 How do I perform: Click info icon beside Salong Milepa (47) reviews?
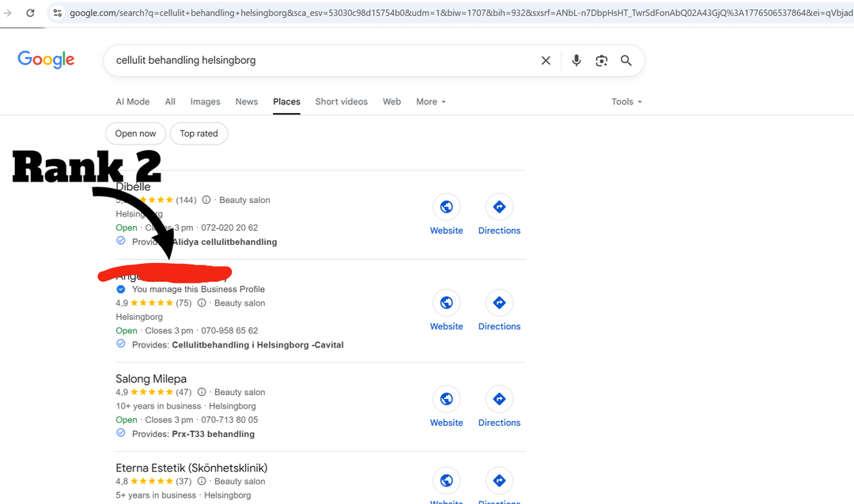202,392
